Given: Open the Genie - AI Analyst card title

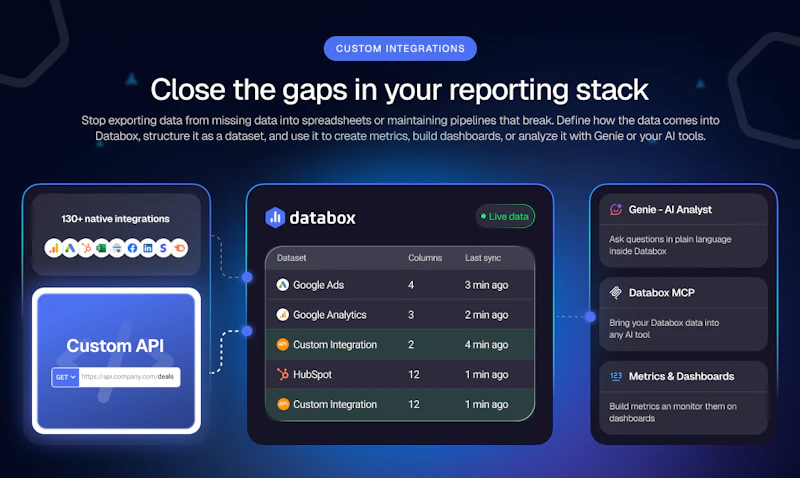Looking at the screenshot, I should (x=670, y=210).
